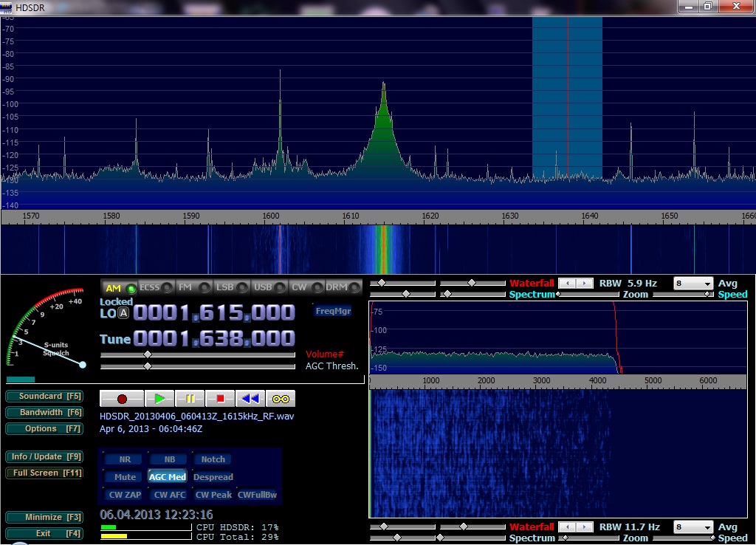Click the playback timestamp Apr 6, 2013 - 06:04:46Z
Viewport: 756px width, 545px height.
(x=151, y=429)
